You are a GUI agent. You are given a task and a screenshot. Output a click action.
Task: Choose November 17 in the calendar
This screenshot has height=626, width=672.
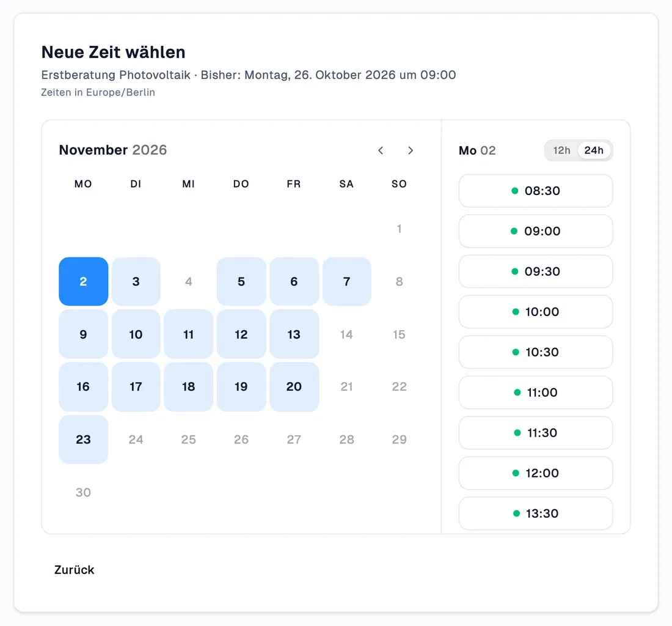(136, 387)
